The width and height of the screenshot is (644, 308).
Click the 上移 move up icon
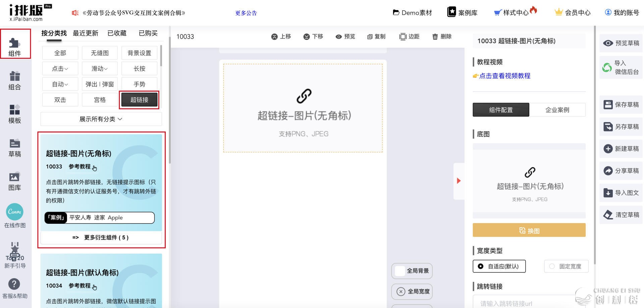[x=274, y=37]
